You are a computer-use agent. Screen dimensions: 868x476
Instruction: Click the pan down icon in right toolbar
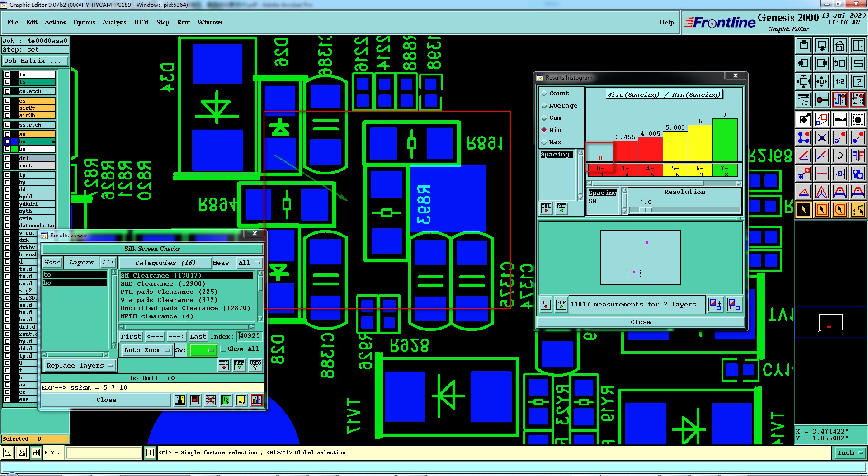[x=822, y=45]
